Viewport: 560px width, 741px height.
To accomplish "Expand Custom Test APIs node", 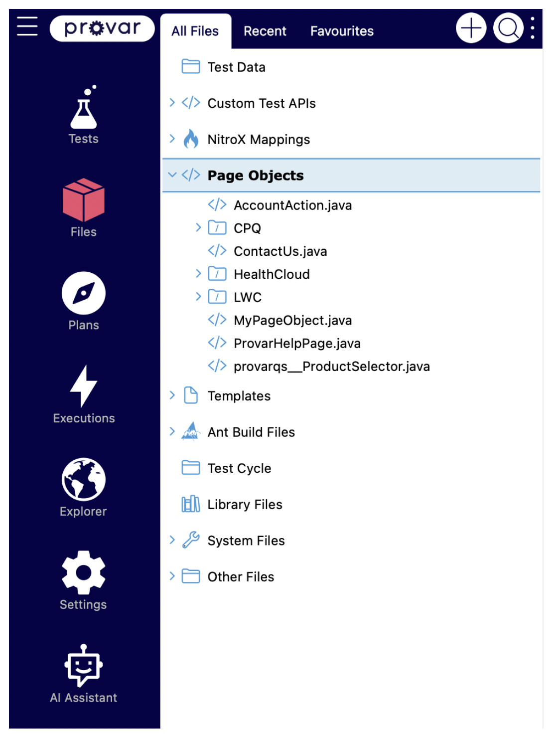I will 172,103.
